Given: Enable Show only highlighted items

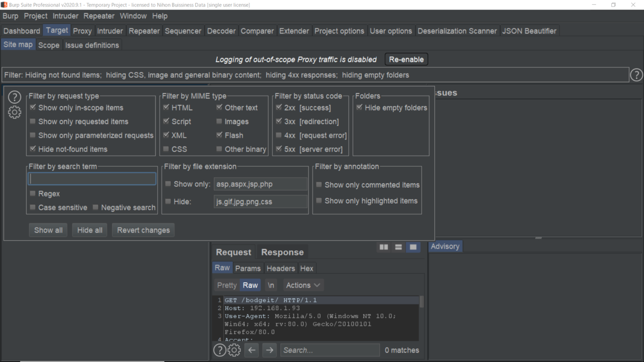Looking at the screenshot, I should point(319,201).
